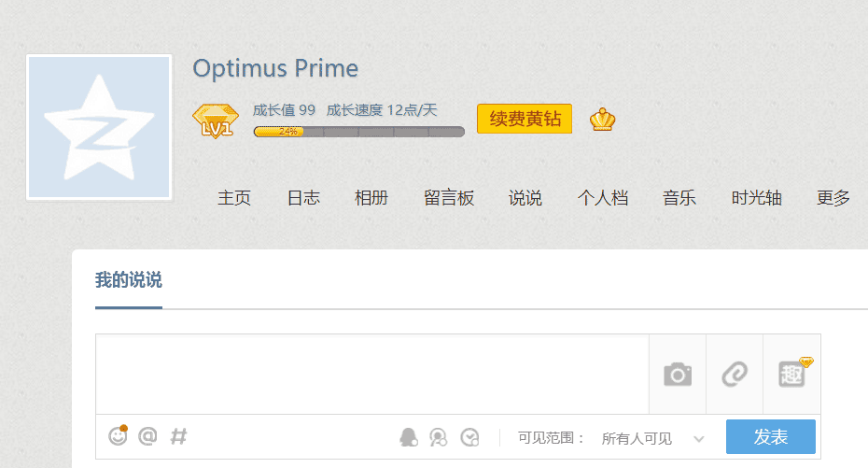Click the link attachment paperclip icon

point(735,375)
